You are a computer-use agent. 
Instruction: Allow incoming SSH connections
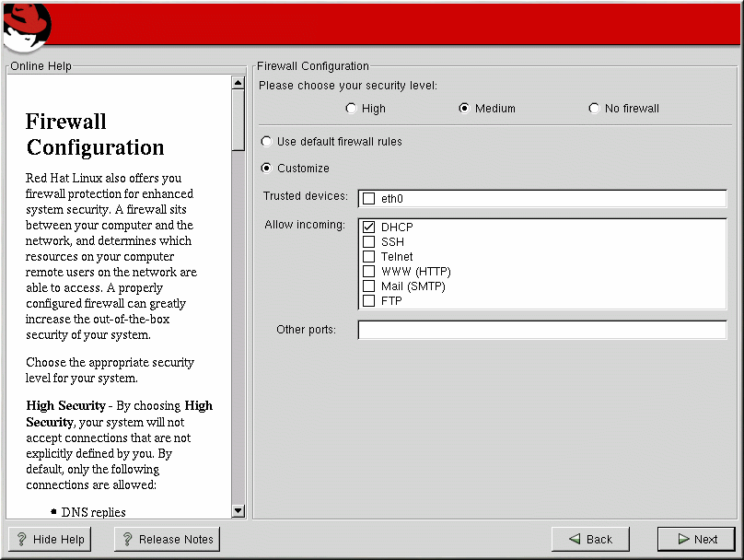point(368,241)
